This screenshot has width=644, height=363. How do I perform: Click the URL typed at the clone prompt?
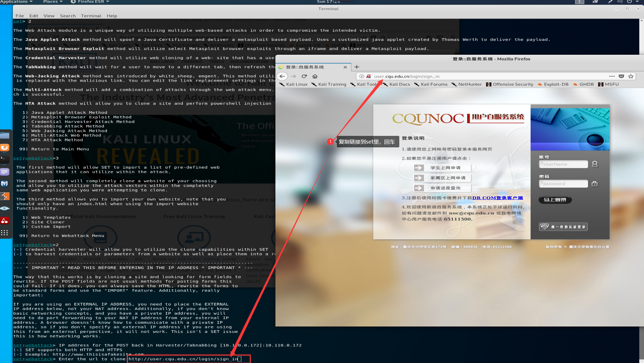183,359
